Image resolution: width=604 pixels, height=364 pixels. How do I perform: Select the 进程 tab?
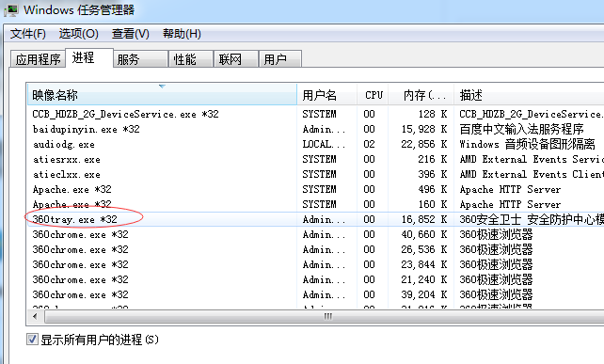point(89,57)
